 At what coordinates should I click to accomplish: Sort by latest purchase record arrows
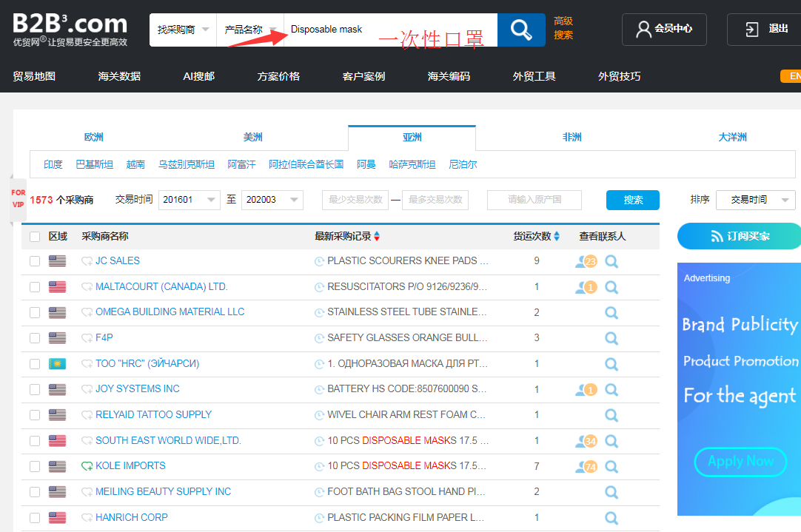pos(377,236)
